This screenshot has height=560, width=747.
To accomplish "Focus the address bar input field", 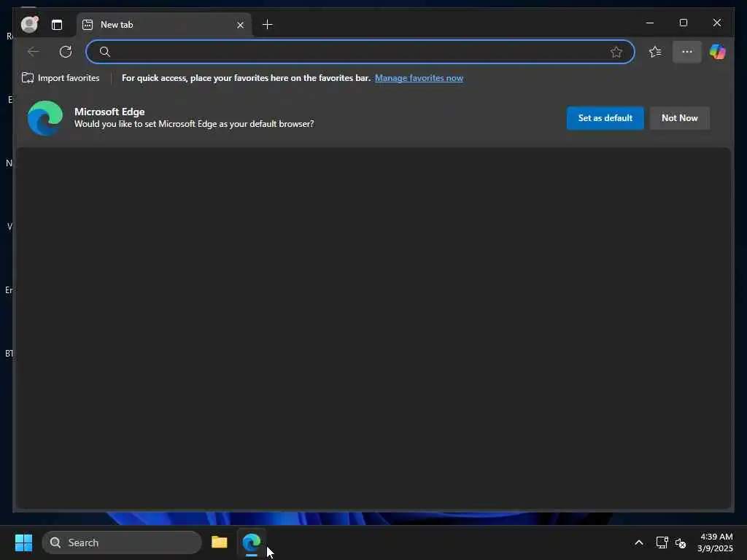I will (x=360, y=52).
